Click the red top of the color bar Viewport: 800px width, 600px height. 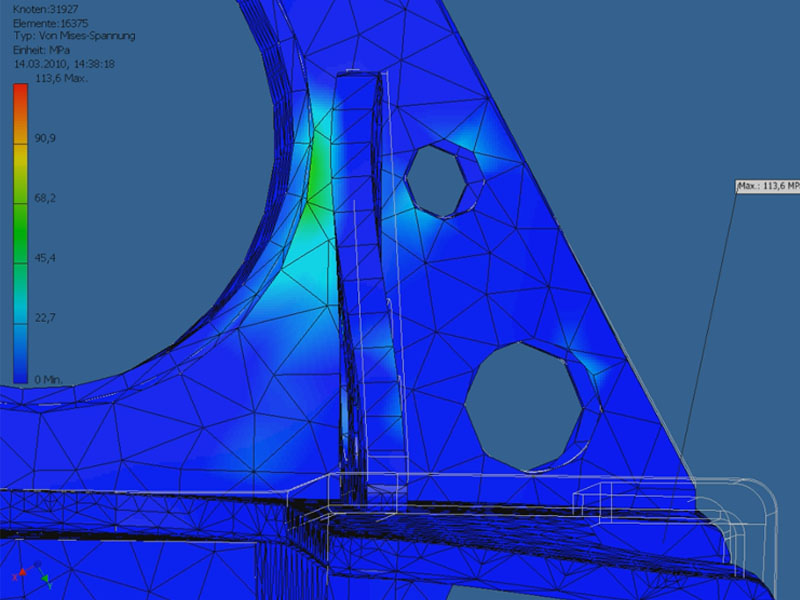tap(20, 93)
